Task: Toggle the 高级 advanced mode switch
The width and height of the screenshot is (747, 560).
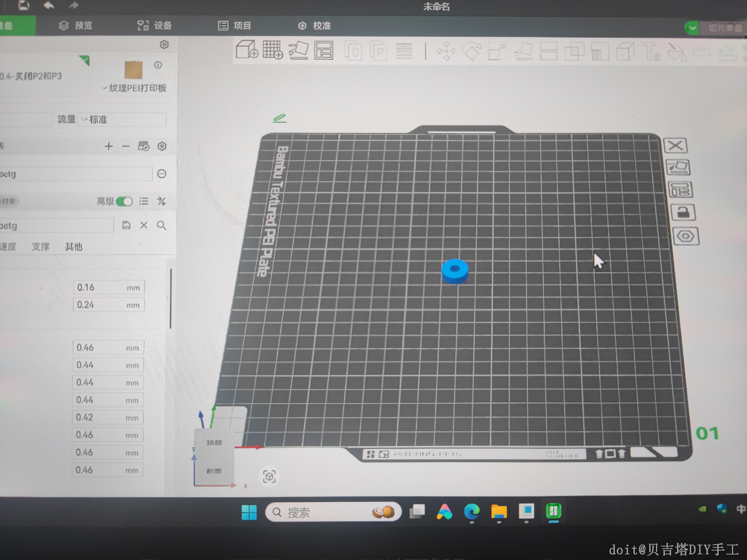Action: click(124, 201)
